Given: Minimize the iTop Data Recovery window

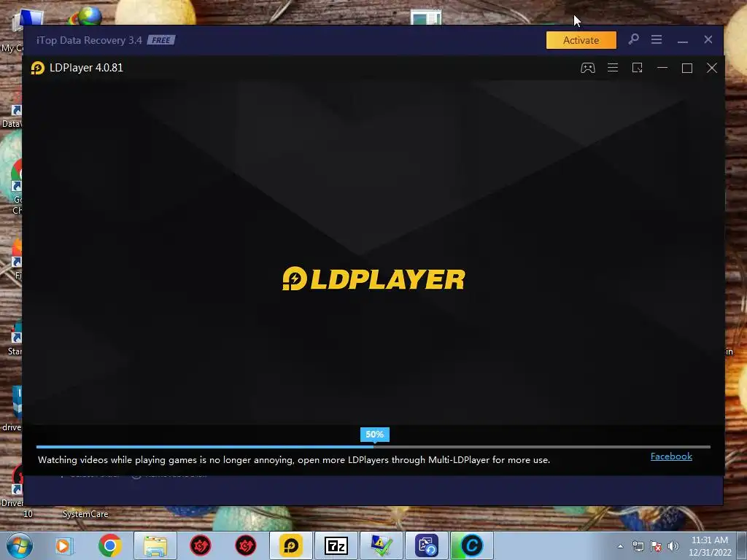Looking at the screenshot, I should click(x=683, y=41).
